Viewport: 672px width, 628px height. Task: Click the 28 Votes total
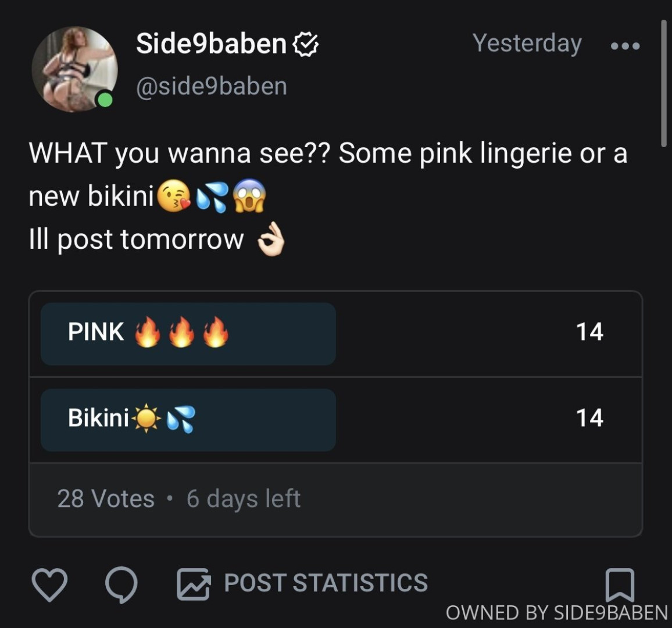(x=106, y=499)
